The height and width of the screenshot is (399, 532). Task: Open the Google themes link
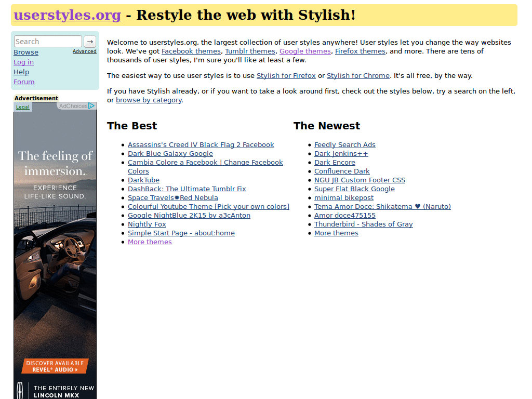[305, 51]
